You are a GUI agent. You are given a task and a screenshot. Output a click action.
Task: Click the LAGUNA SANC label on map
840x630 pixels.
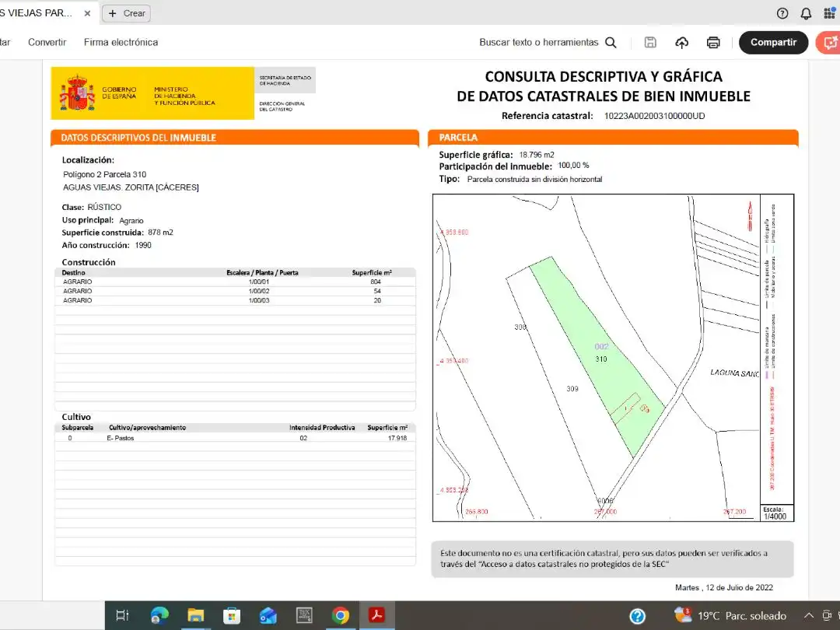[734, 373]
